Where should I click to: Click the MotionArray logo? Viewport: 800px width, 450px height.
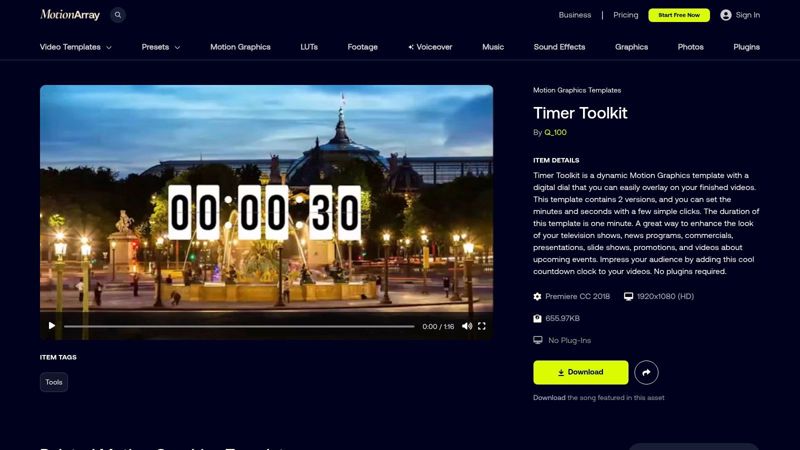coord(68,15)
